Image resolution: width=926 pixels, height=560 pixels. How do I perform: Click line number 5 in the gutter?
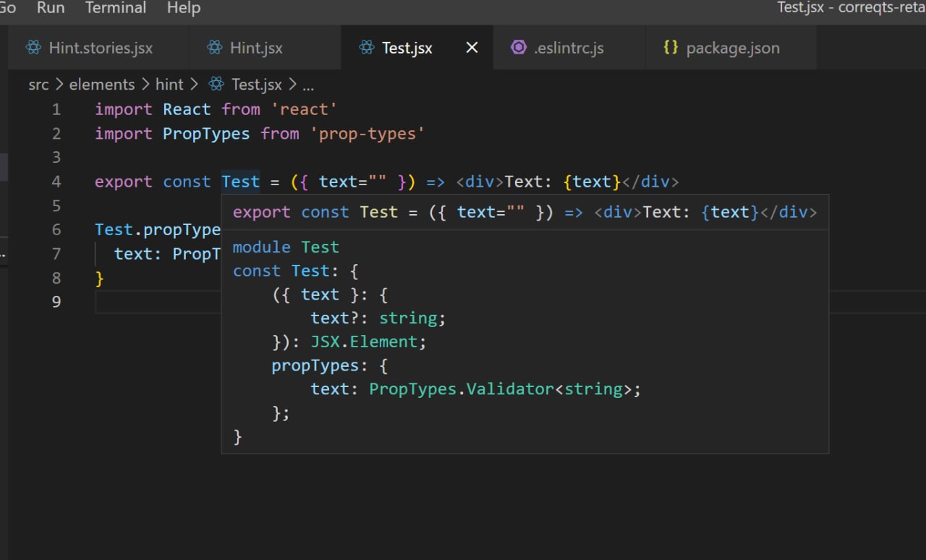point(56,206)
